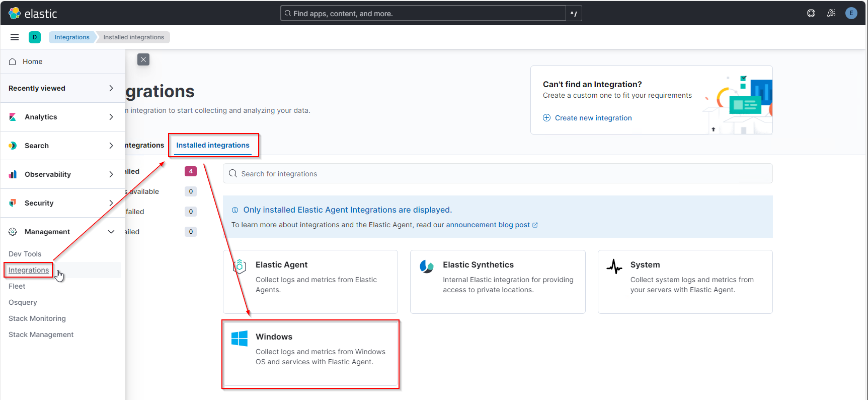The width and height of the screenshot is (868, 400).
Task: Collapse the Management section chevron
Action: (111, 232)
